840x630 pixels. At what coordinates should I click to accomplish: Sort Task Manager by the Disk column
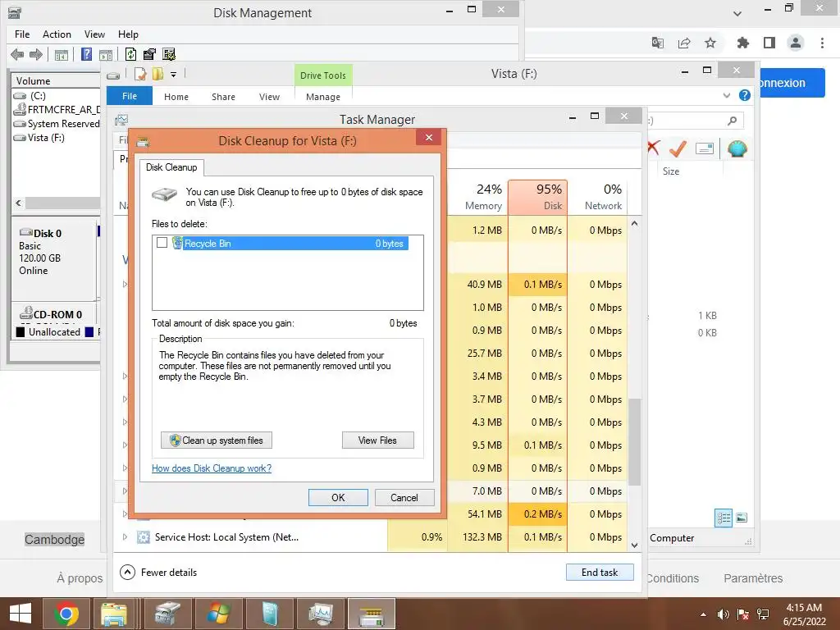pos(538,197)
